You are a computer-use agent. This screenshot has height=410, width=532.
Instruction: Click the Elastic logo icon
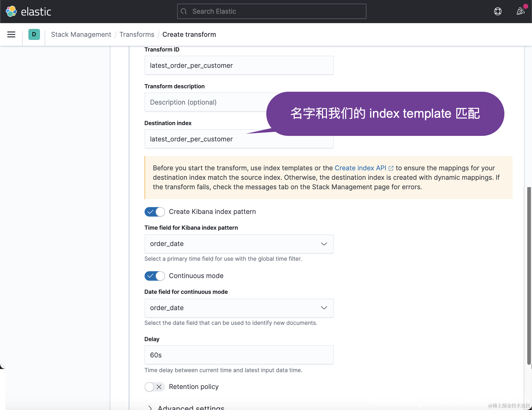11,11
